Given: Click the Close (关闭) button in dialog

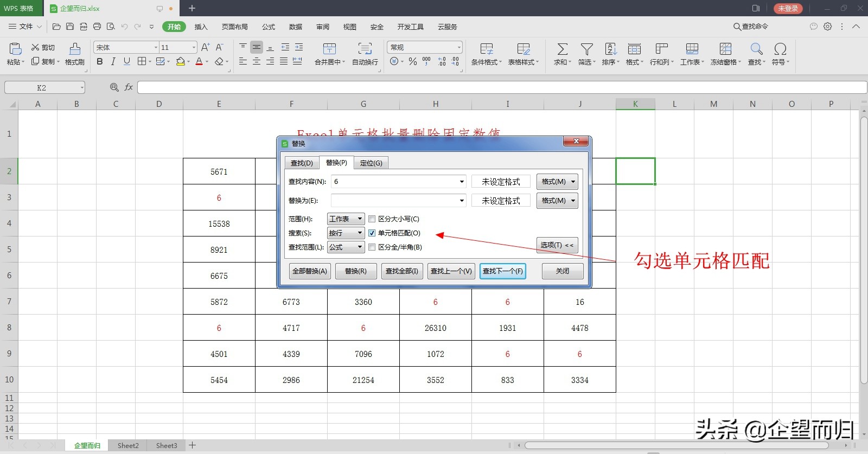Looking at the screenshot, I should pyautogui.click(x=563, y=271).
